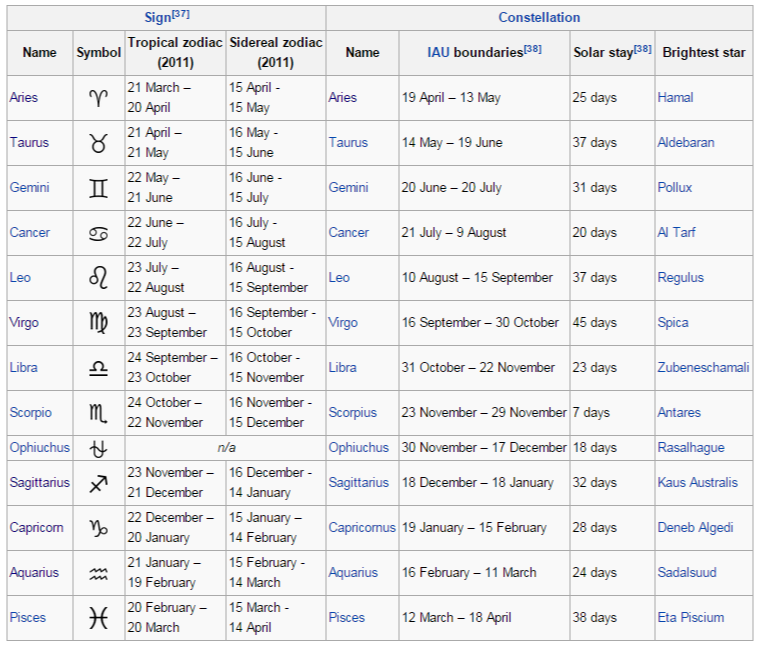Click the Capricorn symbol glyph
Viewport: 759px width, 646px height.
pyautogui.click(x=98, y=528)
